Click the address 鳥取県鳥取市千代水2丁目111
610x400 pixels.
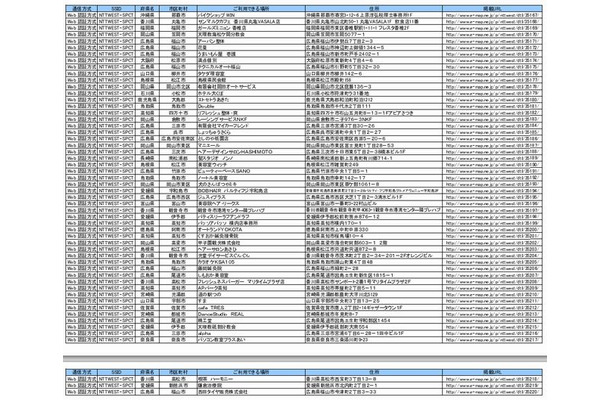click(374, 106)
